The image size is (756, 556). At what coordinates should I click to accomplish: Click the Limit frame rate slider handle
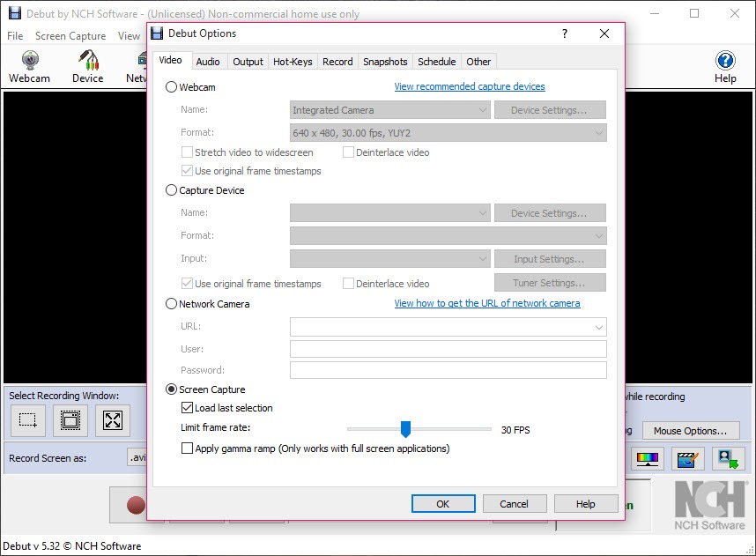click(405, 429)
